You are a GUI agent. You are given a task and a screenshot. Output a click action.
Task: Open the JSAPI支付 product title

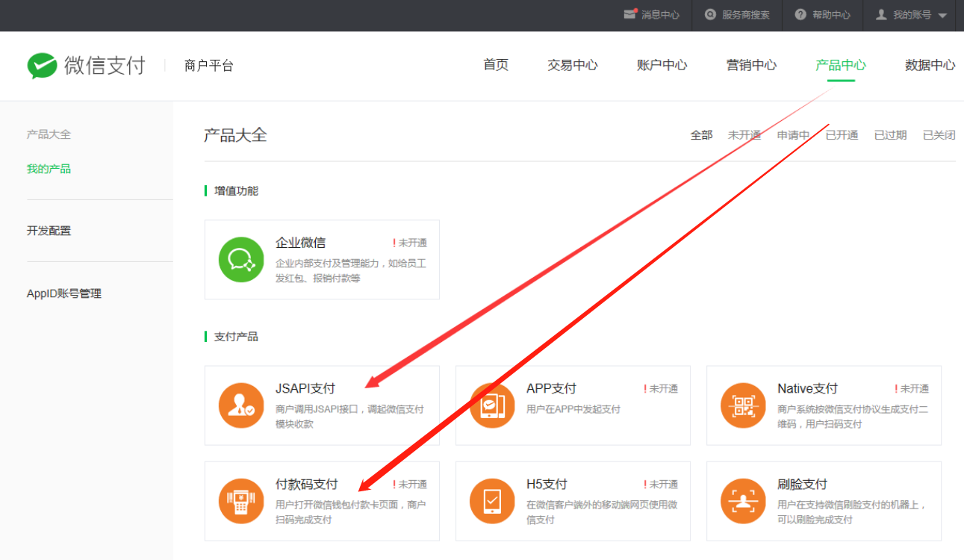(x=305, y=388)
